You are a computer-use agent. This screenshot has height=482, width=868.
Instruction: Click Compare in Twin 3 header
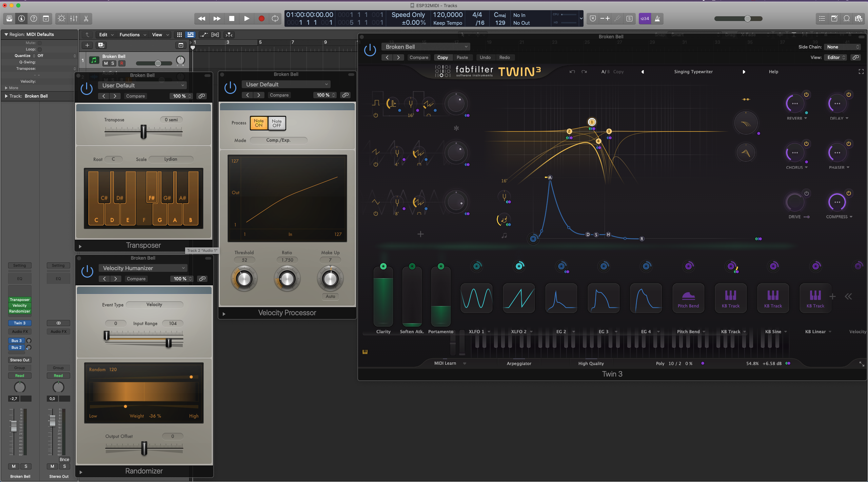[x=419, y=58]
